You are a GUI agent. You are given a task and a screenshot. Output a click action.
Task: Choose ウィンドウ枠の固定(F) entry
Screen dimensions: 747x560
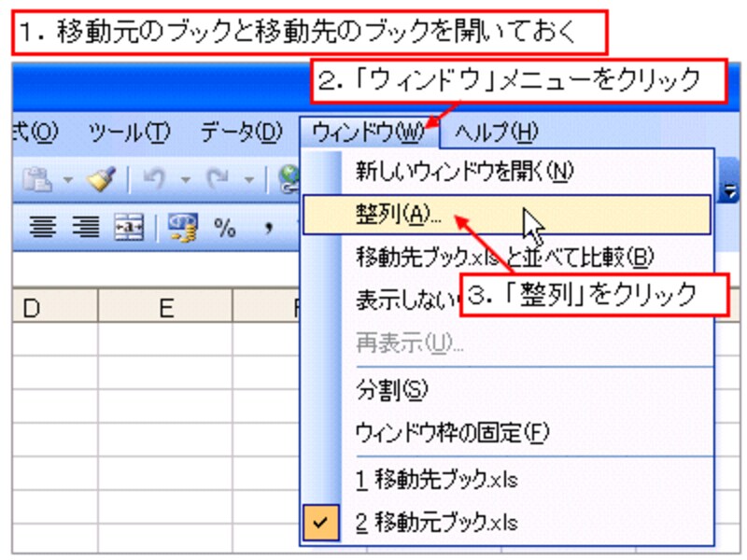click(507, 432)
